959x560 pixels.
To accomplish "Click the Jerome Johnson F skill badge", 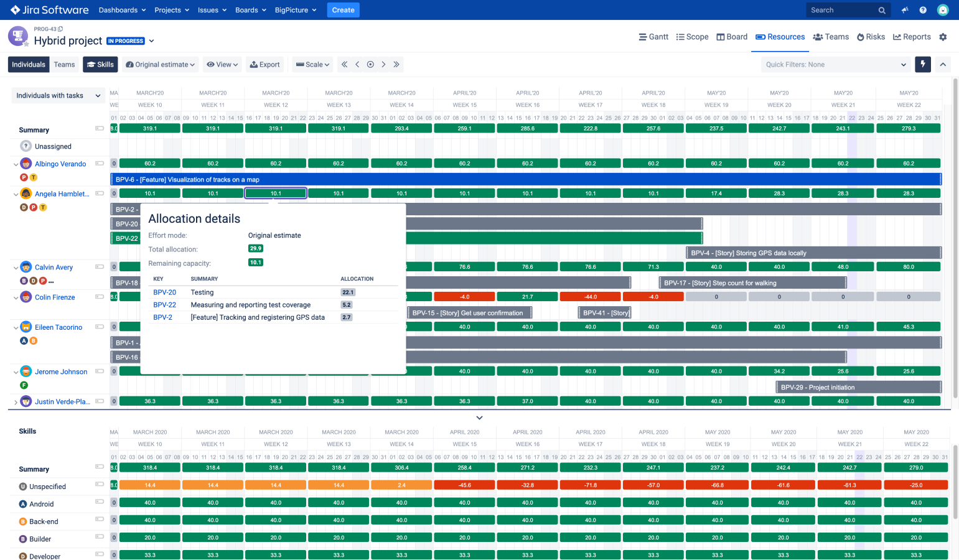I will [24, 385].
